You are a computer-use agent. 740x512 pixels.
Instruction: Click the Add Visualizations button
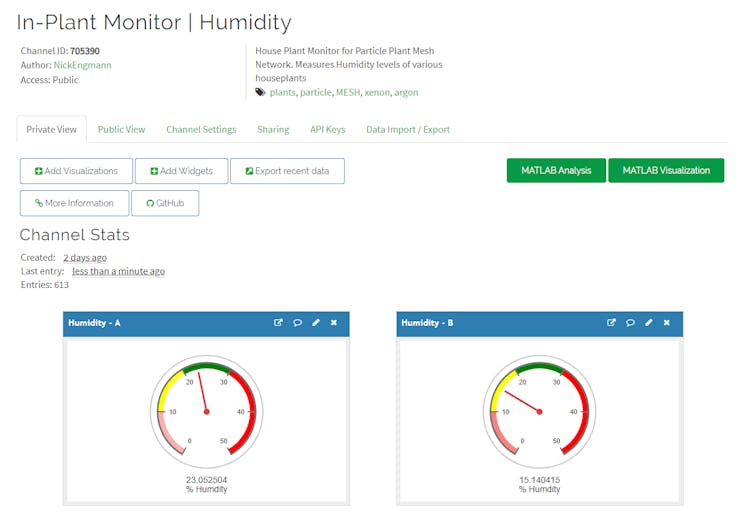pyautogui.click(x=76, y=171)
